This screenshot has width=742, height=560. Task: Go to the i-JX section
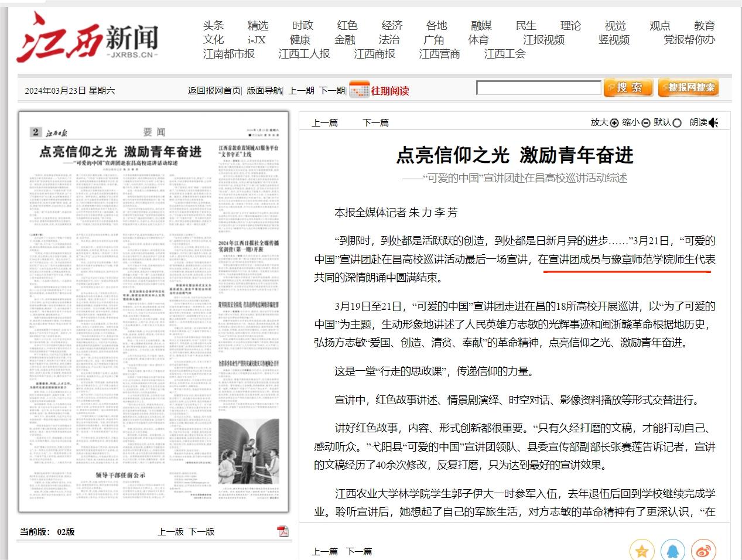tap(257, 39)
